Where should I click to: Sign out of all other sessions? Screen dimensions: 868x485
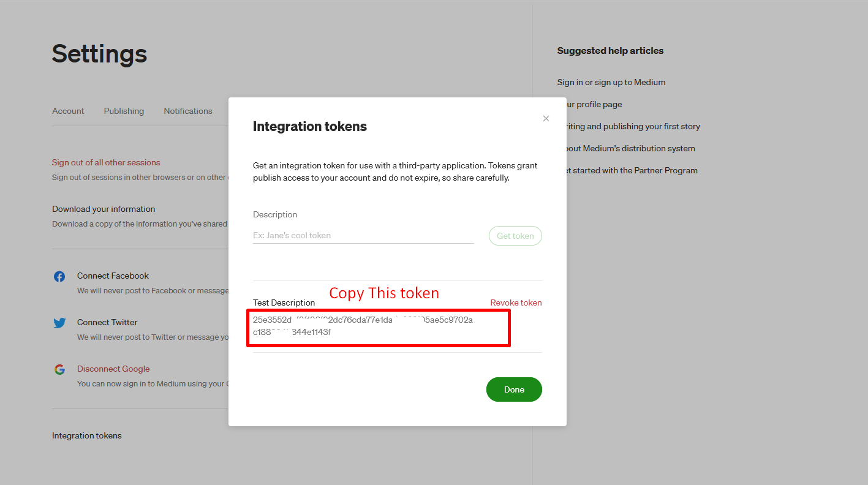[x=106, y=162]
